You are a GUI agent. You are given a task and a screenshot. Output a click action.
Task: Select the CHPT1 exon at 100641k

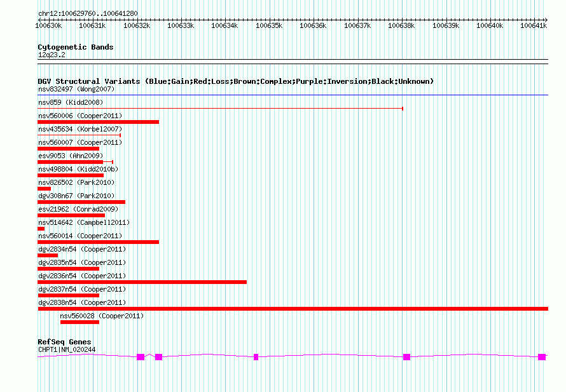click(x=541, y=357)
